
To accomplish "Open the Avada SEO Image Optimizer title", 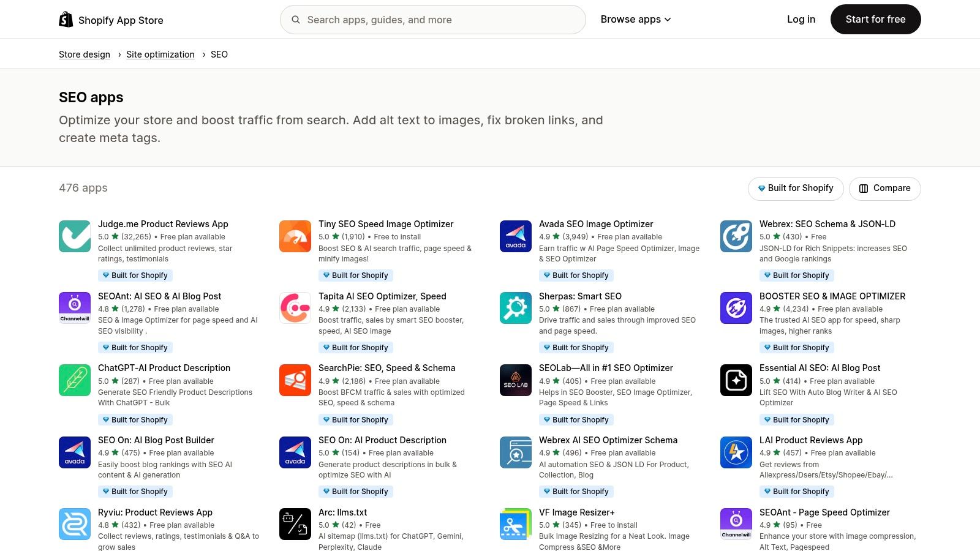I will coord(596,224).
